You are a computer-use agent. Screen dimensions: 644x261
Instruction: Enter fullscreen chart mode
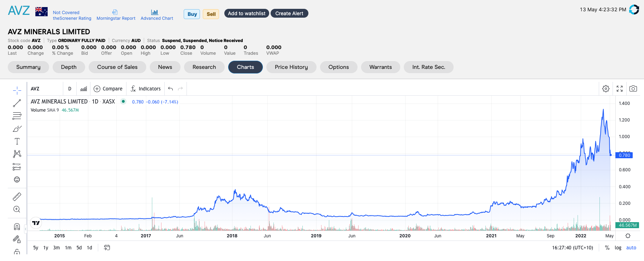coord(620,89)
